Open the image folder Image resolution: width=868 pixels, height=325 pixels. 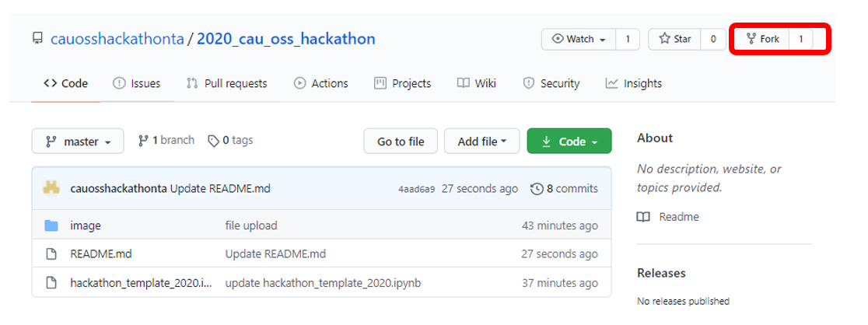pyautogui.click(x=86, y=225)
